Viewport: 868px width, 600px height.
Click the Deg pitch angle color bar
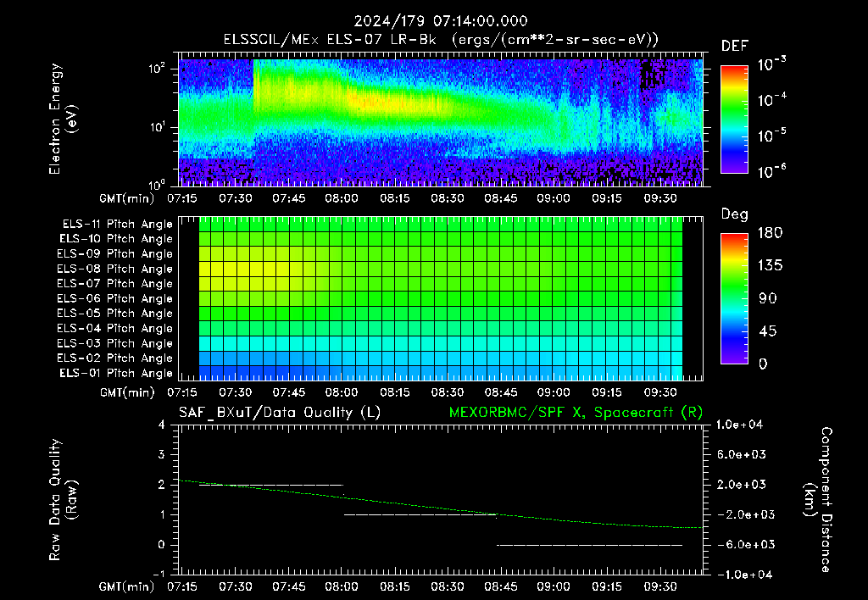734,299
